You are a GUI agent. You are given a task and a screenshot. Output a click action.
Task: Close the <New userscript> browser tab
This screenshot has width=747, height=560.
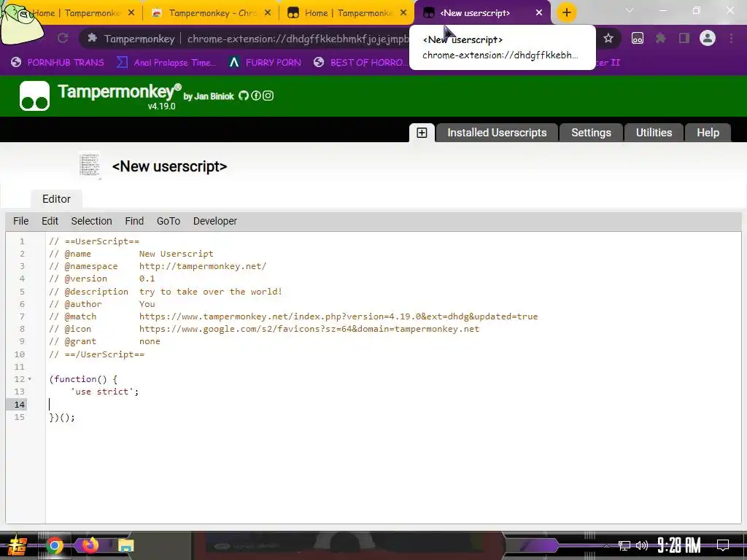[539, 13]
